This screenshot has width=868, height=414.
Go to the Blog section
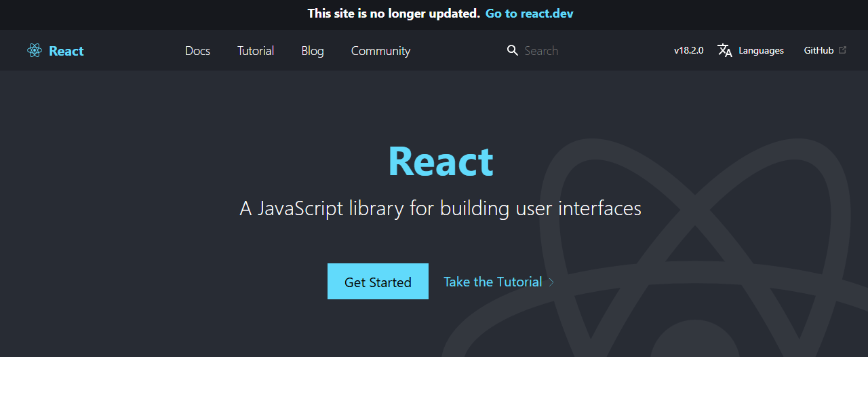coord(313,50)
